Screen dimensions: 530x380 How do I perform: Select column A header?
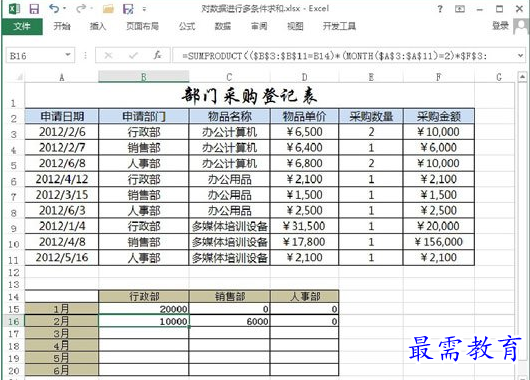[62, 77]
